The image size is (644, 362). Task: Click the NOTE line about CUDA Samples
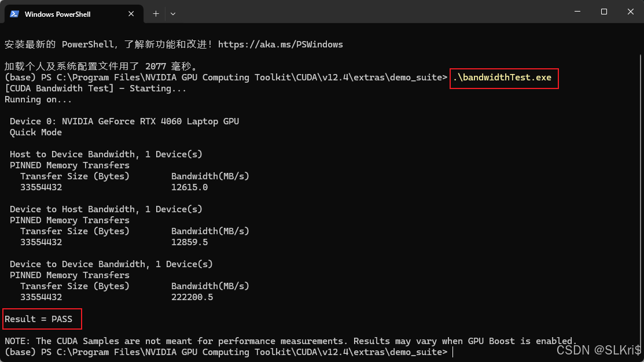[x=290, y=341]
